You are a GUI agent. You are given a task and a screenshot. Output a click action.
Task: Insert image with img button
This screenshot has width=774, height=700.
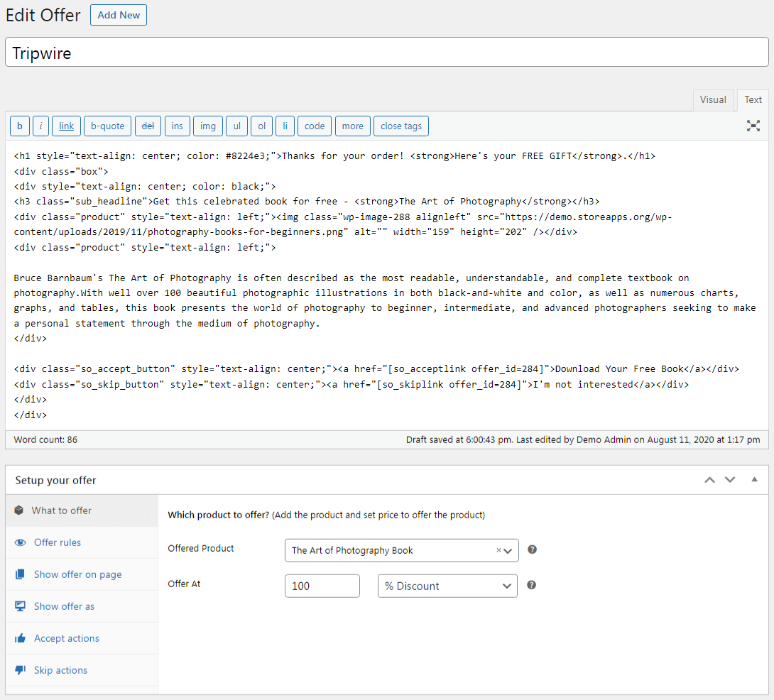click(208, 126)
